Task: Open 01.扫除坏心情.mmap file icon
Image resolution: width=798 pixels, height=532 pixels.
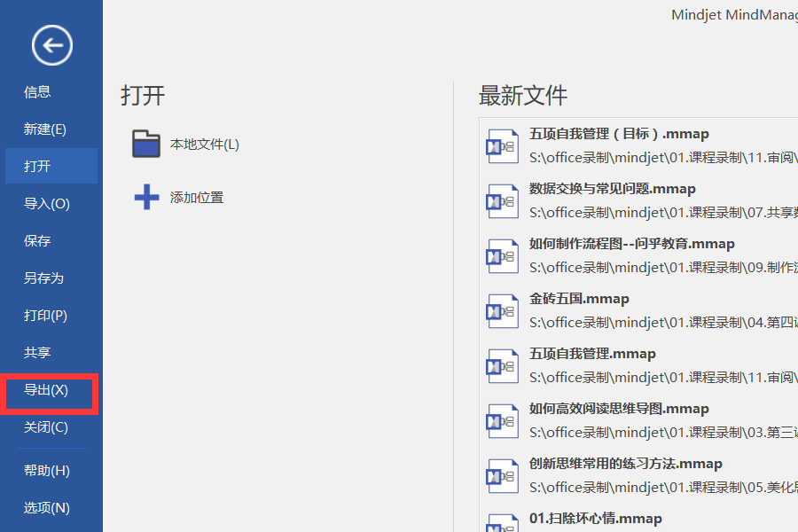Action: pos(502,524)
